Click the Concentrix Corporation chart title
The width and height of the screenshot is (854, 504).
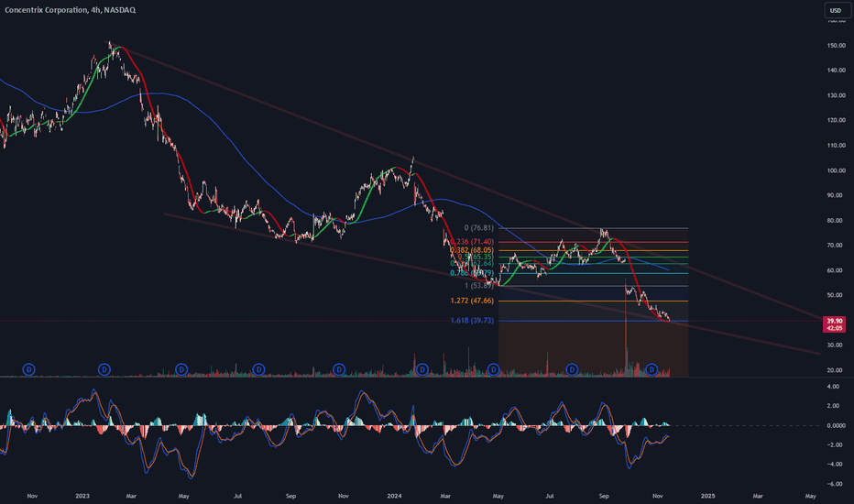click(x=71, y=10)
